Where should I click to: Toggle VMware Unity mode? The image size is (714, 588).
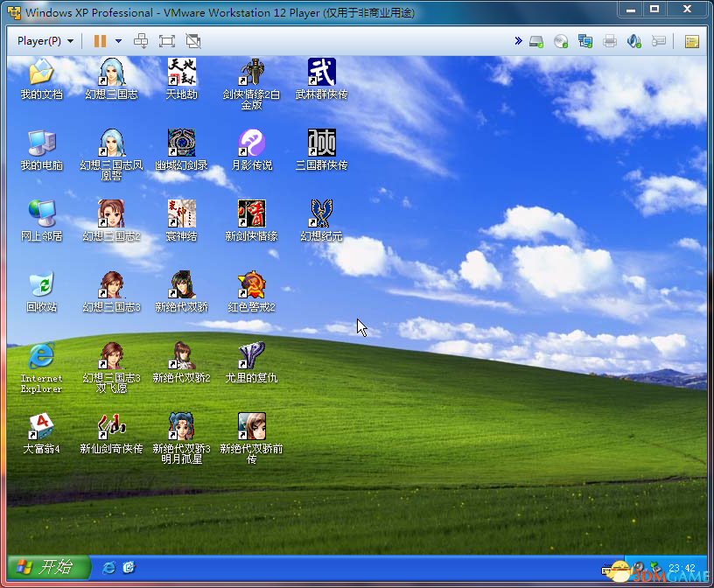click(x=193, y=41)
